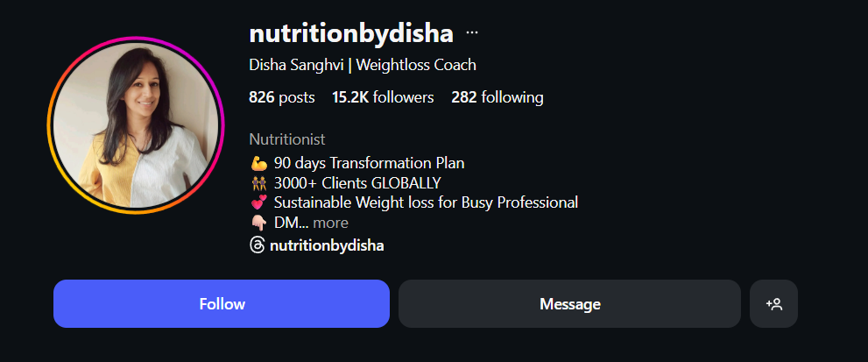View the story via the profile picture
The width and height of the screenshot is (868, 362).
tap(135, 126)
